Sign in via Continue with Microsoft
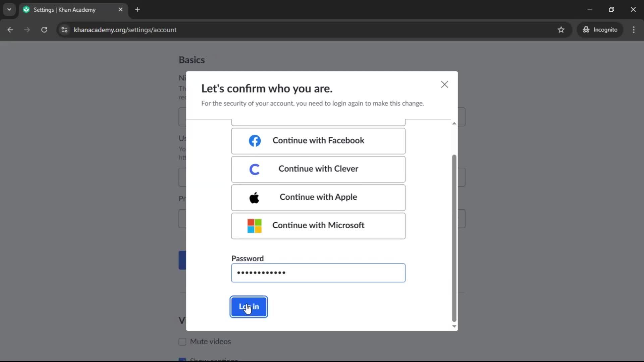The width and height of the screenshot is (644, 362). pyautogui.click(x=318, y=226)
